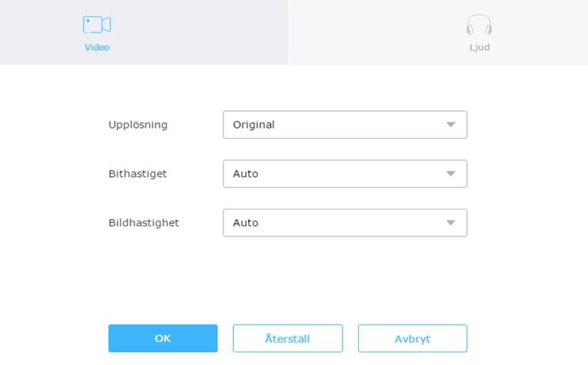588x365 pixels.
Task: Click the video camera icon
Action: point(97,25)
